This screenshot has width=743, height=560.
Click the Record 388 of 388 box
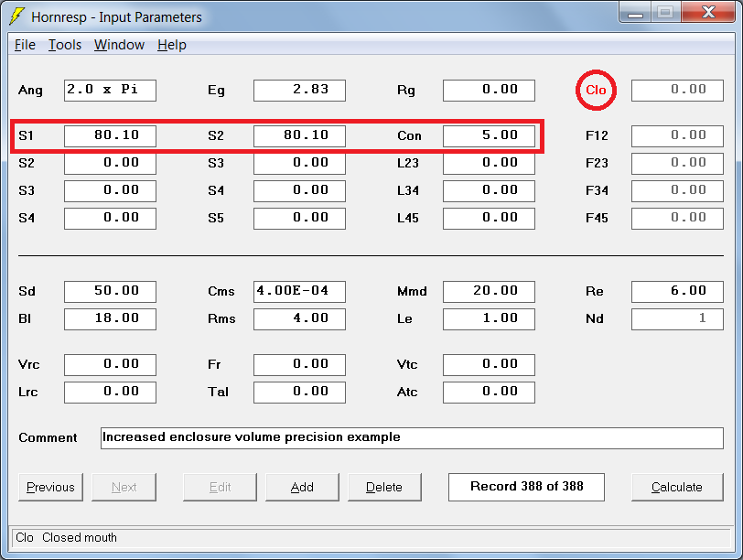pyautogui.click(x=526, y=487)
